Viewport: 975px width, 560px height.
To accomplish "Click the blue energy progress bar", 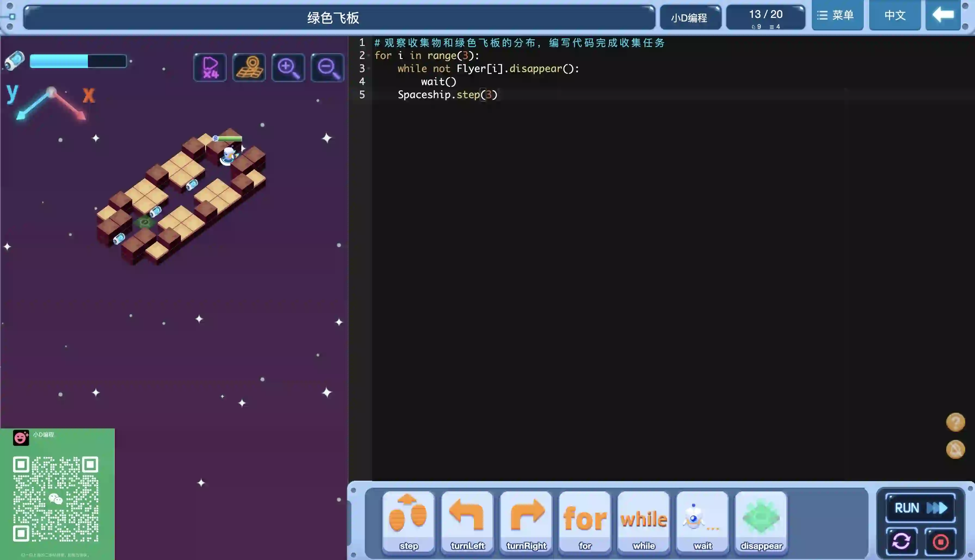I will point(78,61).
